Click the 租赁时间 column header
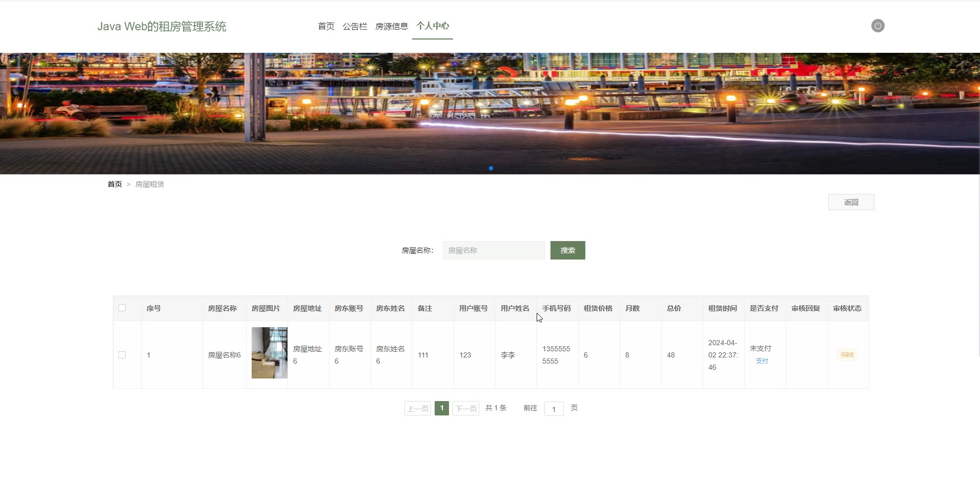This screenshot has width=980, height=478. click(723, 308)
